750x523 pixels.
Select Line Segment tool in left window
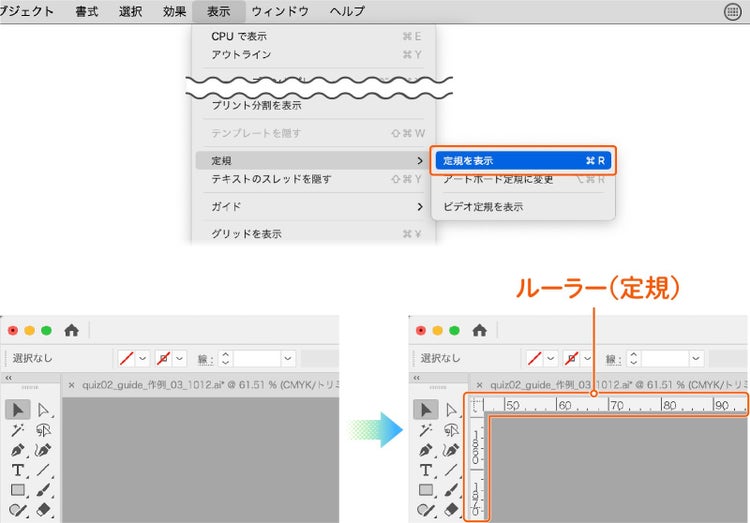point(43,470)
